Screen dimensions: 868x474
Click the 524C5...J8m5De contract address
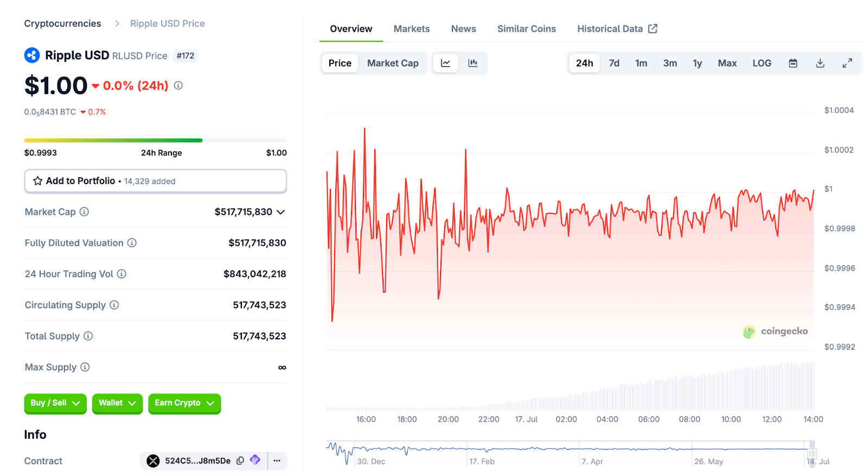pyautogui.click(x=198, y=461)
